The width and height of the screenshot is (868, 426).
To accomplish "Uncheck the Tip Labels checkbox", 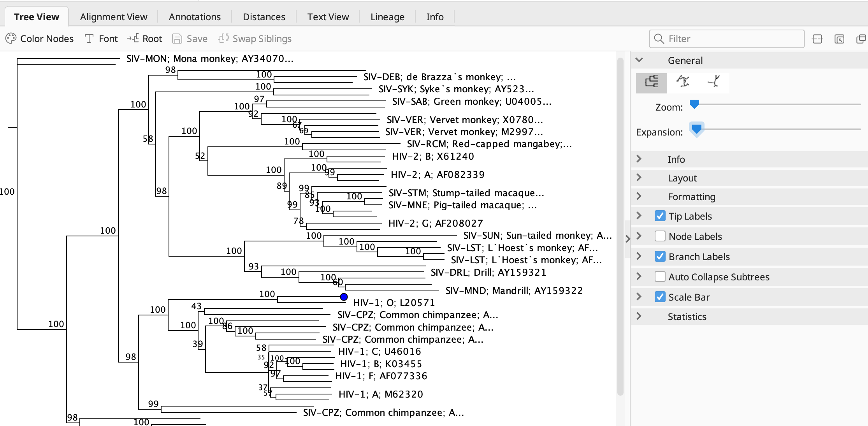I will point(660,216).
